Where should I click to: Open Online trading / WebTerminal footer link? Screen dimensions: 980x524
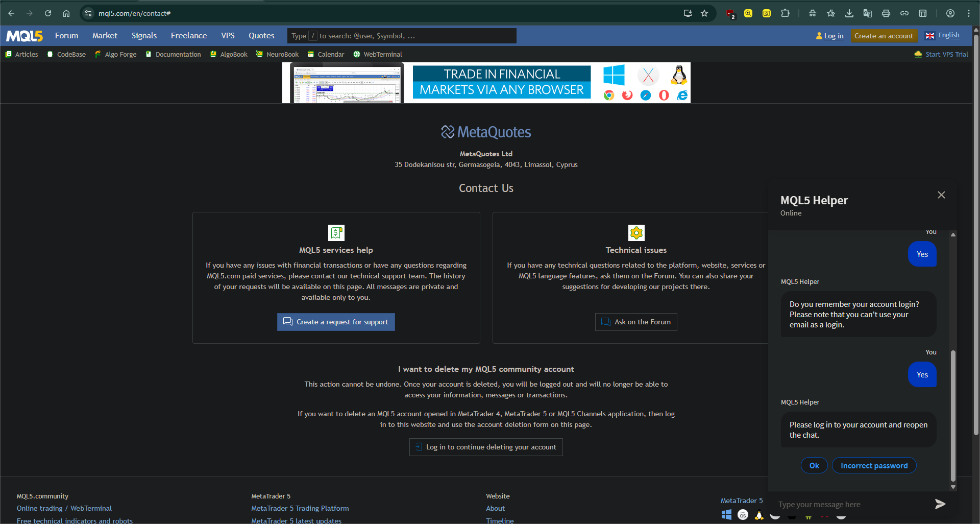(64, 508)
